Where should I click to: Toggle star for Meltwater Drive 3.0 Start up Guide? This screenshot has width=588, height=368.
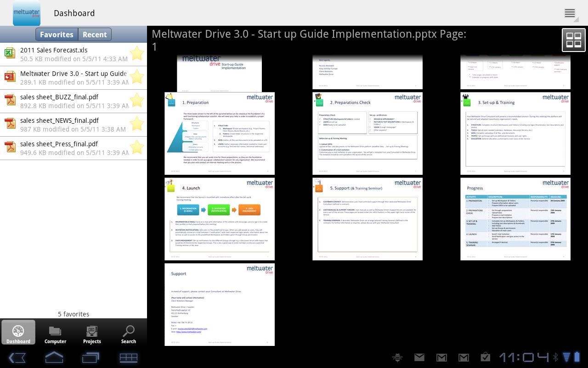[137, 77]
